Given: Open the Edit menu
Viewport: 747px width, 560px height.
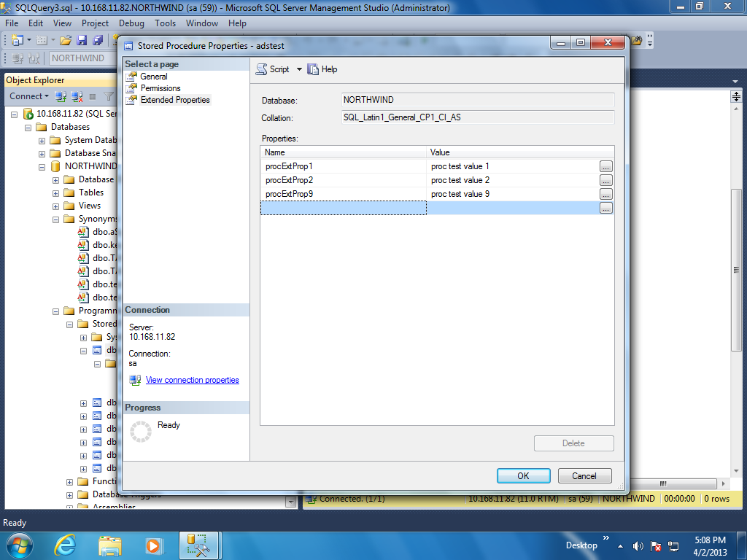Looking at the screenshot, I should (35, 23).
